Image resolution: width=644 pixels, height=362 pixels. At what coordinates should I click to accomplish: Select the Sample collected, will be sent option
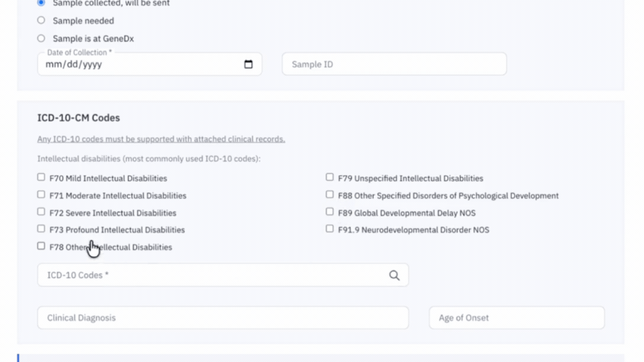(x=41, y=3)
